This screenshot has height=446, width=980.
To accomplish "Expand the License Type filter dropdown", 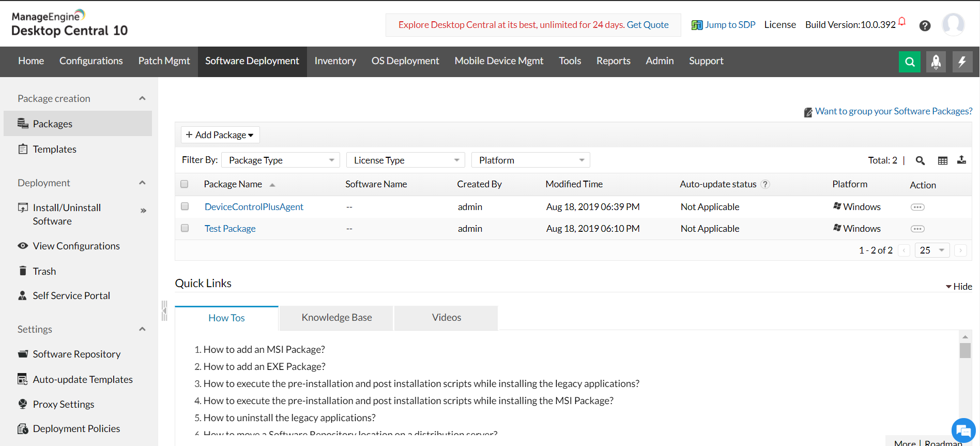I will click(x=406, y=160).
